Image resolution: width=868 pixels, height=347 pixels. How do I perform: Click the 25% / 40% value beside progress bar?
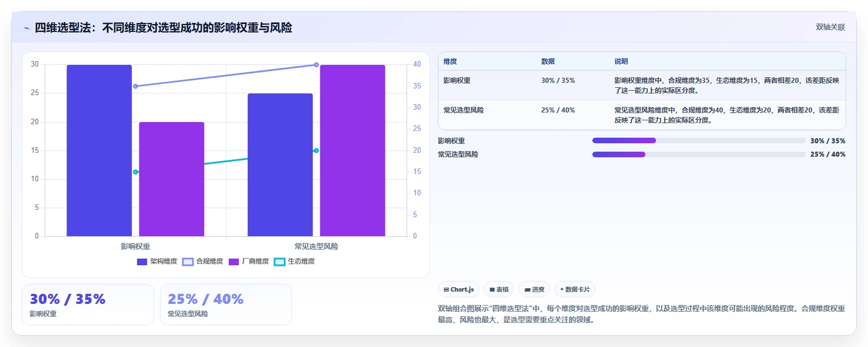828,154
